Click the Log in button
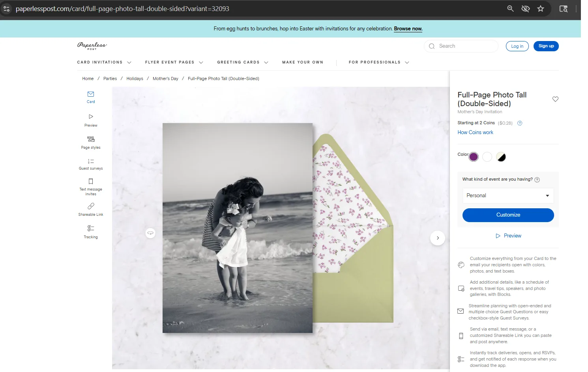This screenshot has height=372, width=588. [517, 46]
